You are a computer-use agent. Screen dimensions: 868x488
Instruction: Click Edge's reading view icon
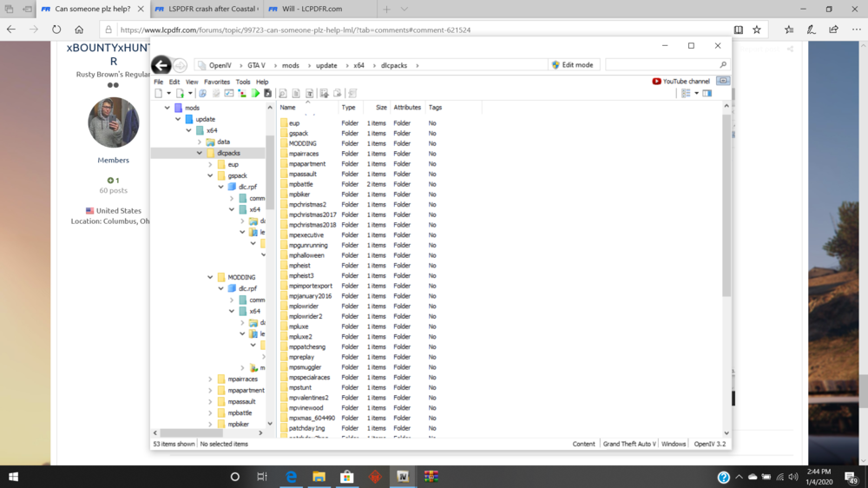(x=739, y=30)
